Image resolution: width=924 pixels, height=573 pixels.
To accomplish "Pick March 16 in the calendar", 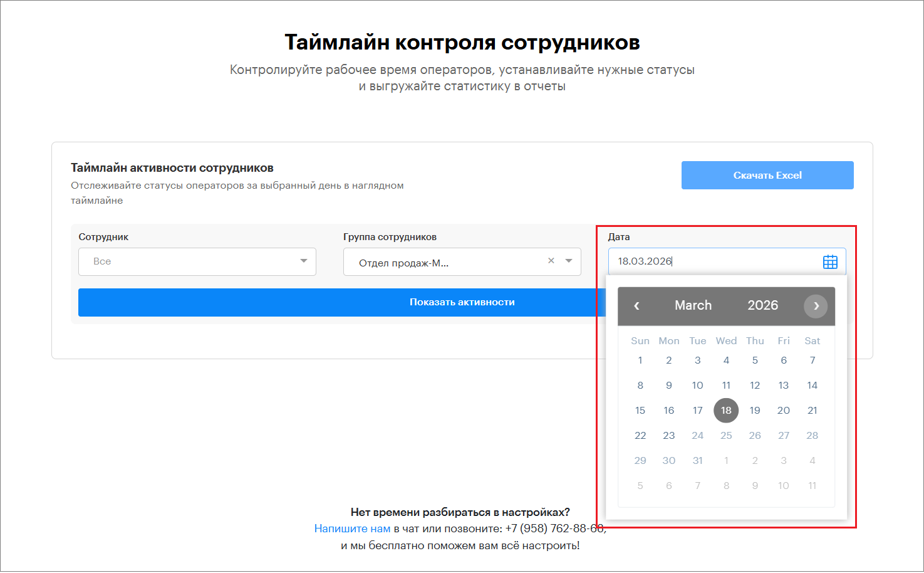I will 669,411.
